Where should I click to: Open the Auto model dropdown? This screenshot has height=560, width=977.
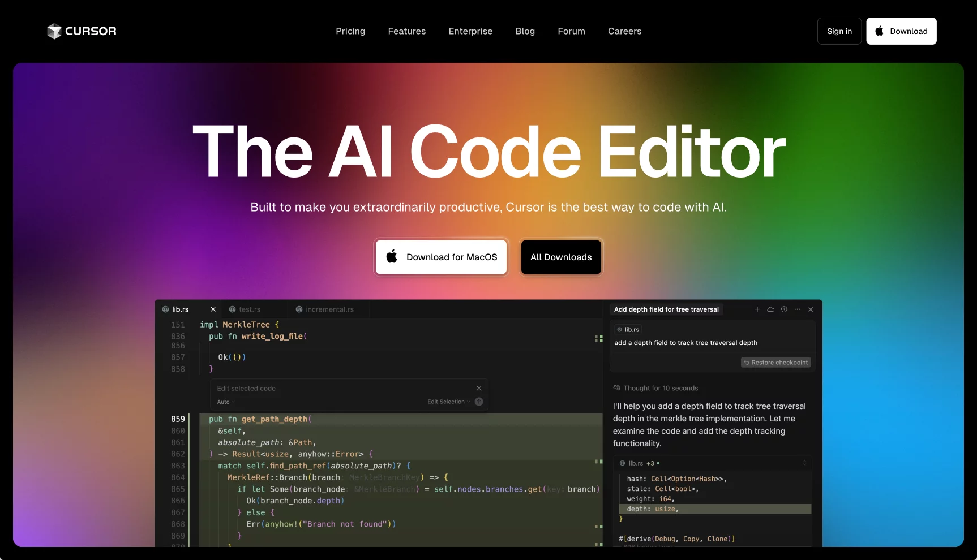225,402
